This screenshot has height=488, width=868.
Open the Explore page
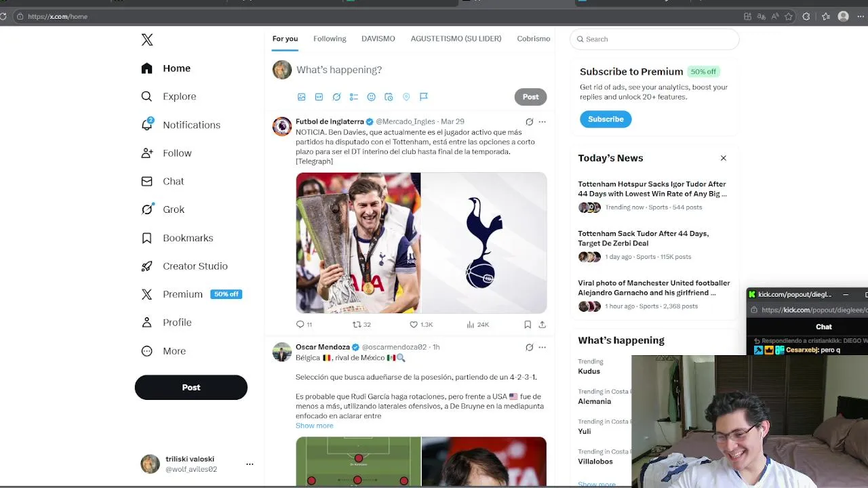pos(169,96)
